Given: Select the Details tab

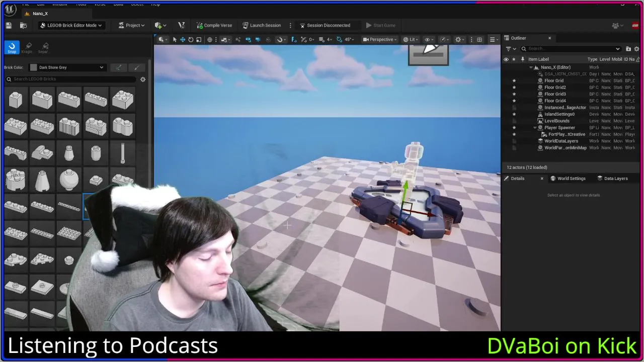Looking at the screenshot, I should coord(517,178).
